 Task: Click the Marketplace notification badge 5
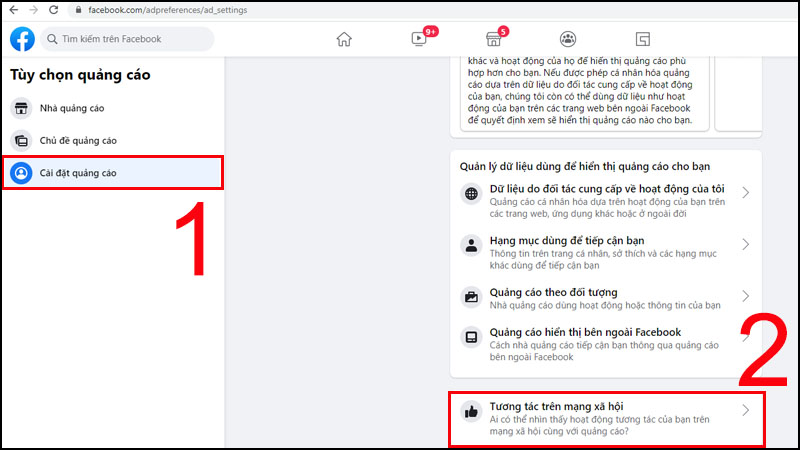[x=503, y=32]
